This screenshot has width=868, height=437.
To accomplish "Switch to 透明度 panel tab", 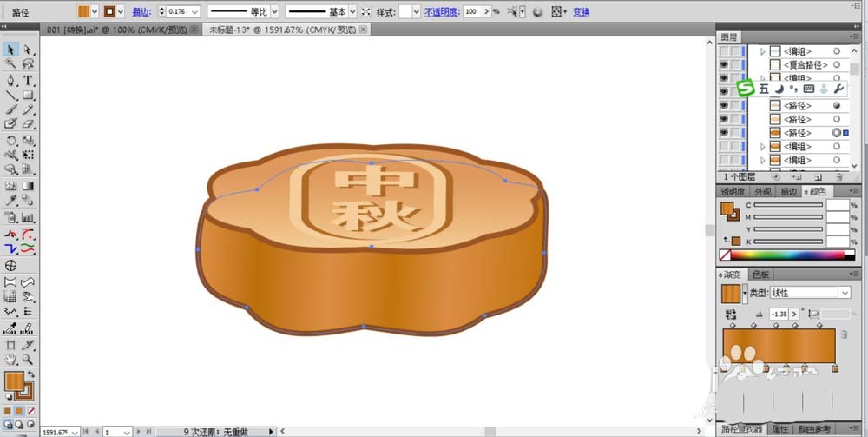I will coord(733,192).
